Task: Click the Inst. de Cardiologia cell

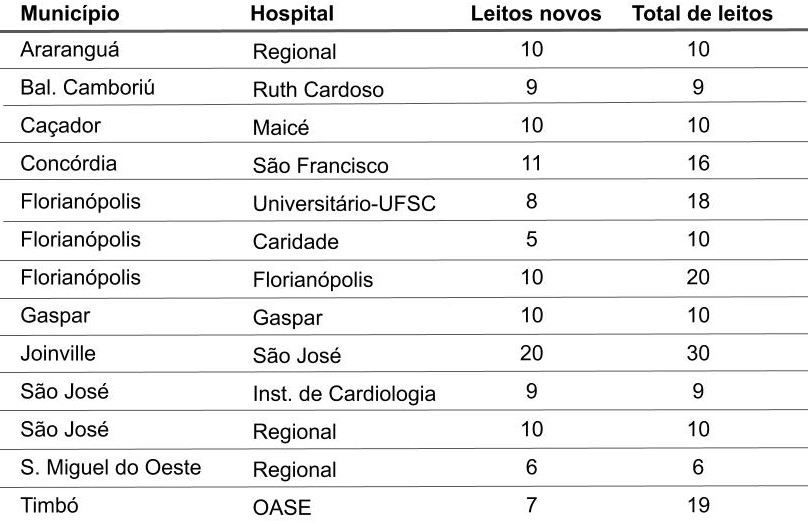Action: click(344, 394)
